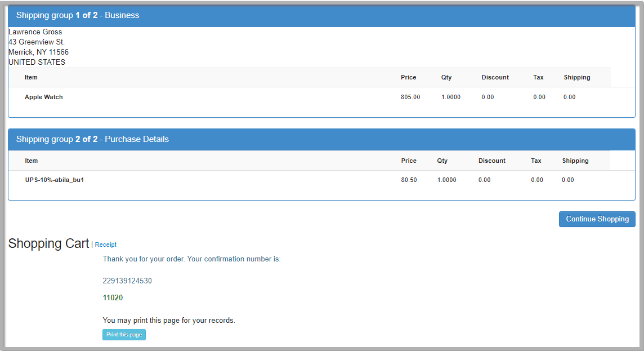Click the Shopping Cart heading
Viewport: 644px width, 351px height.
pos(48,243)
